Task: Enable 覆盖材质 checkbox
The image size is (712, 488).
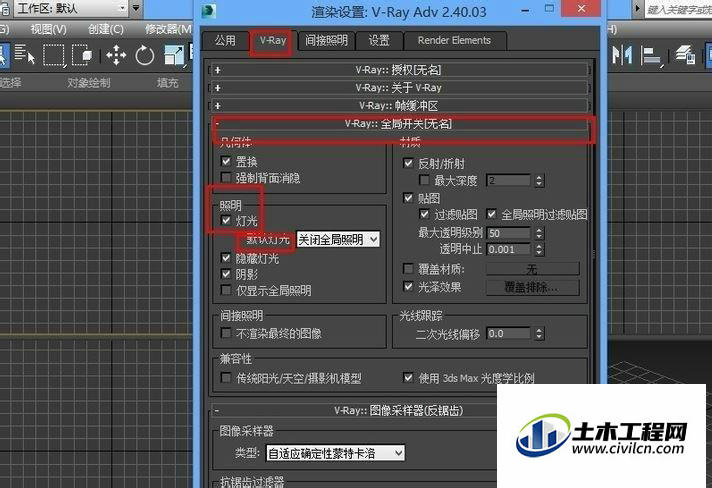Action: 408,269
